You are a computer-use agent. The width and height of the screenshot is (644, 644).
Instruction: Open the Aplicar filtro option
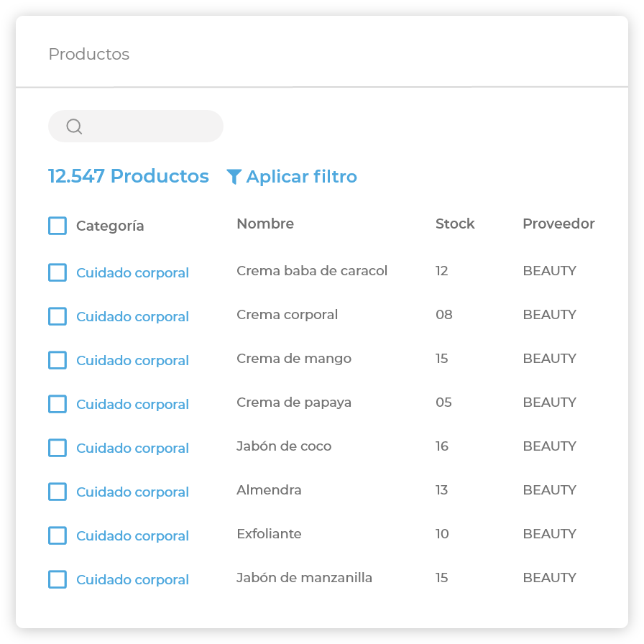pos(301,177)
